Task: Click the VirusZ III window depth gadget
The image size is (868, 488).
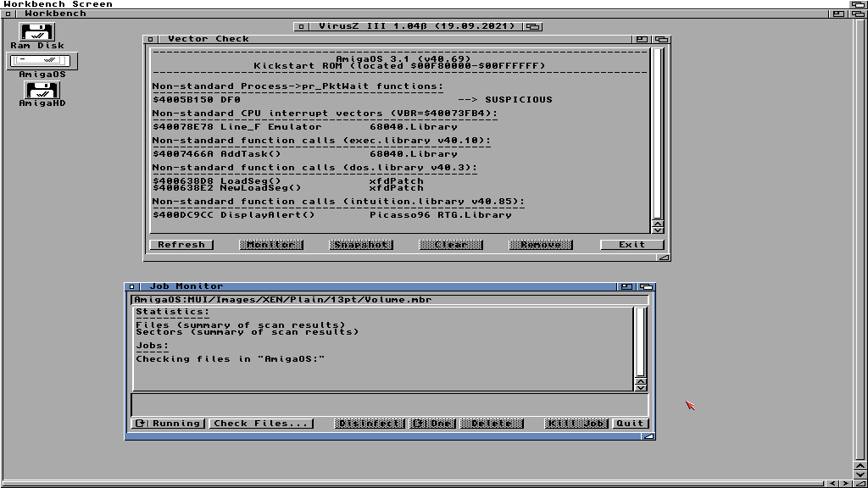Action: [533, 26]
